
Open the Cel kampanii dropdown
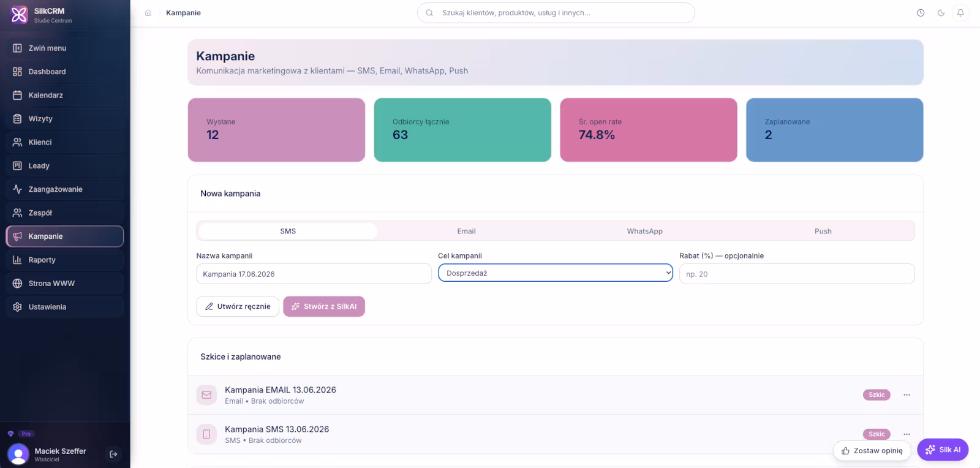tap(556, 273)
